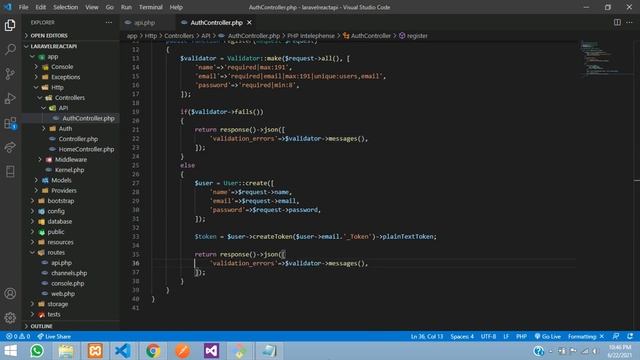Click Spaces: 4 indentation setting
The width and height of the screenshot is (640, 360).
tap(462, 336)
